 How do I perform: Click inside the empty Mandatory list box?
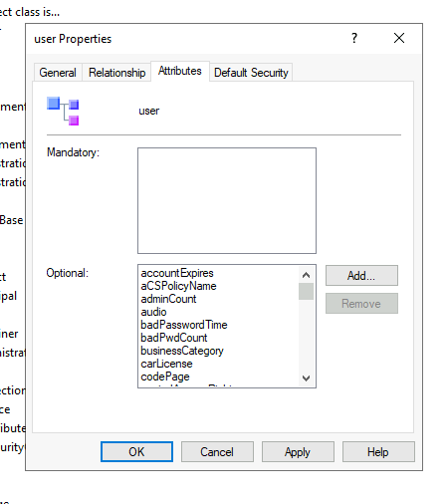click(227, 201)
